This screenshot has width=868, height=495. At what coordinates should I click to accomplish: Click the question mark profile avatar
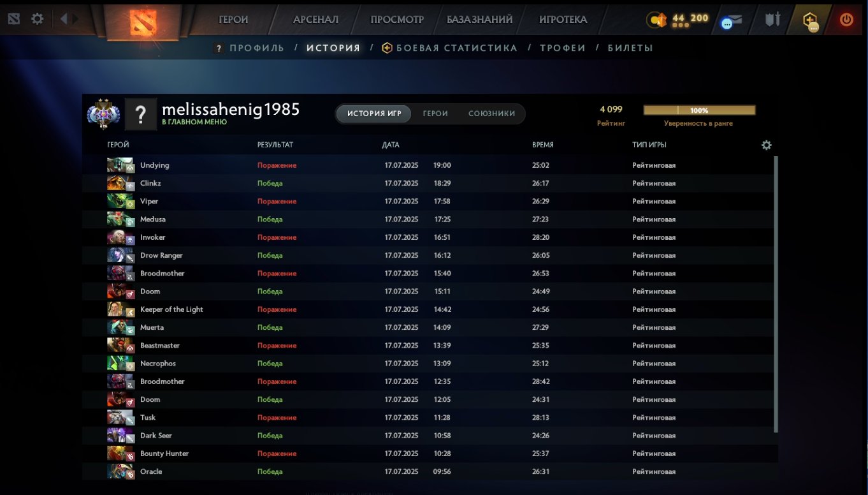(x=140, y=114)
